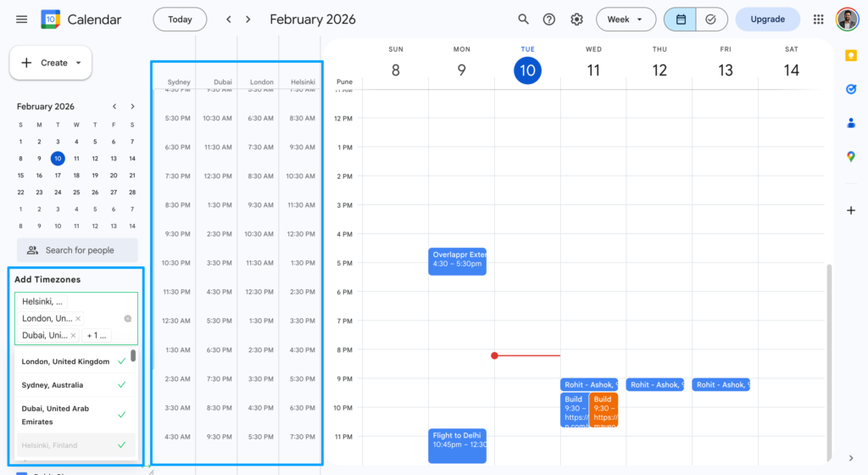Image resolution: width=868 pixels, height=475 pixels.
Task: Open Google Maps in side panel
Action: 851,156
